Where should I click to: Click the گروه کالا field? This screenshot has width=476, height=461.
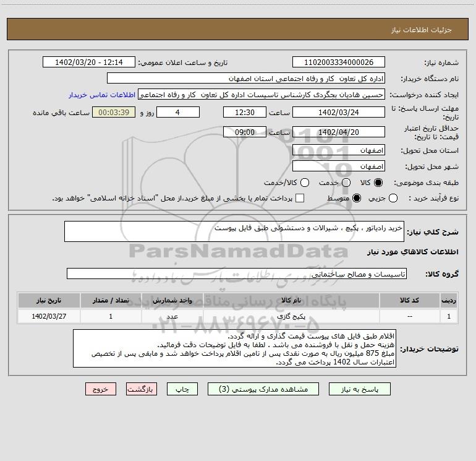tap(237, 274)
